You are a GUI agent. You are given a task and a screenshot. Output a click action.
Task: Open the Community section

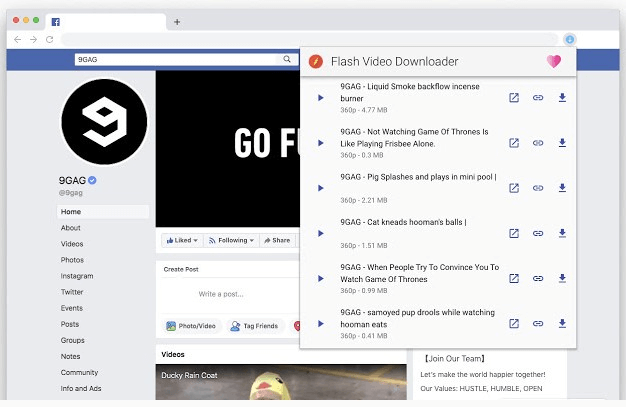click(x=79, y=372)
